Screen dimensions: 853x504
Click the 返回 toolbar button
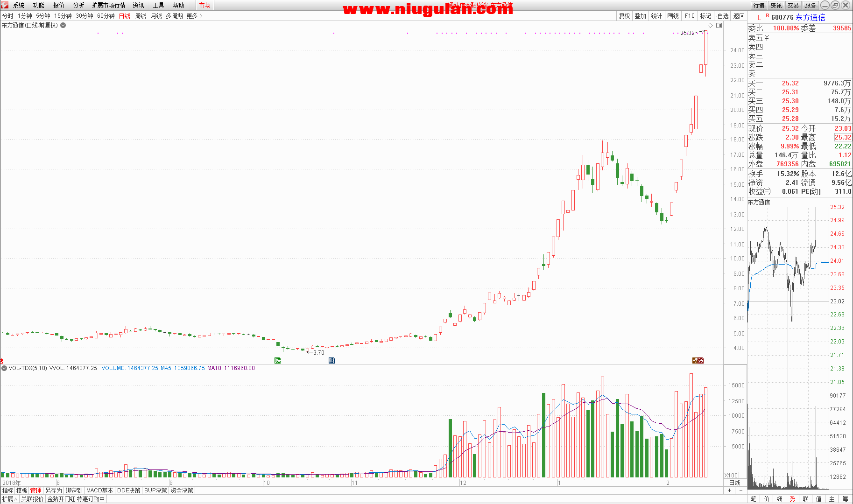pos(739,16)
